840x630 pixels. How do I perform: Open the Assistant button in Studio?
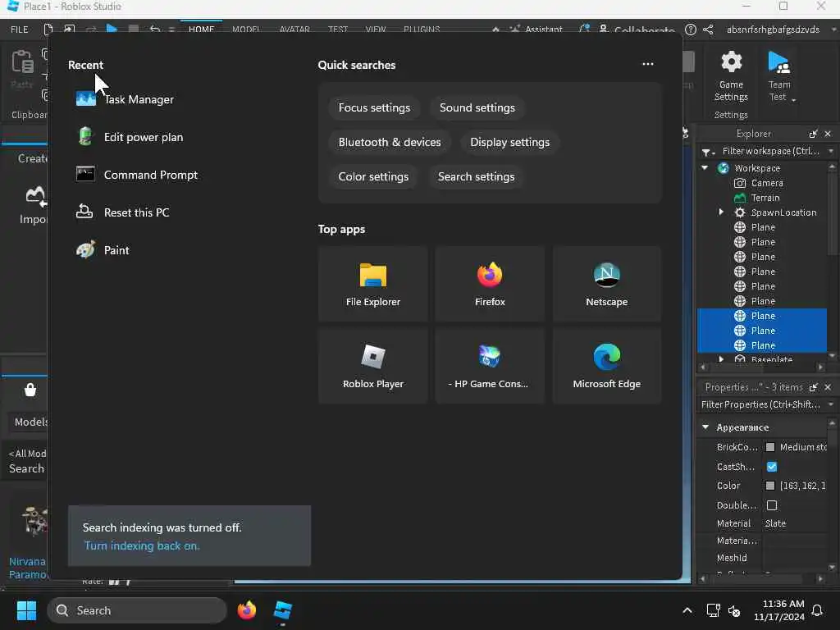[x=536, y=30]
